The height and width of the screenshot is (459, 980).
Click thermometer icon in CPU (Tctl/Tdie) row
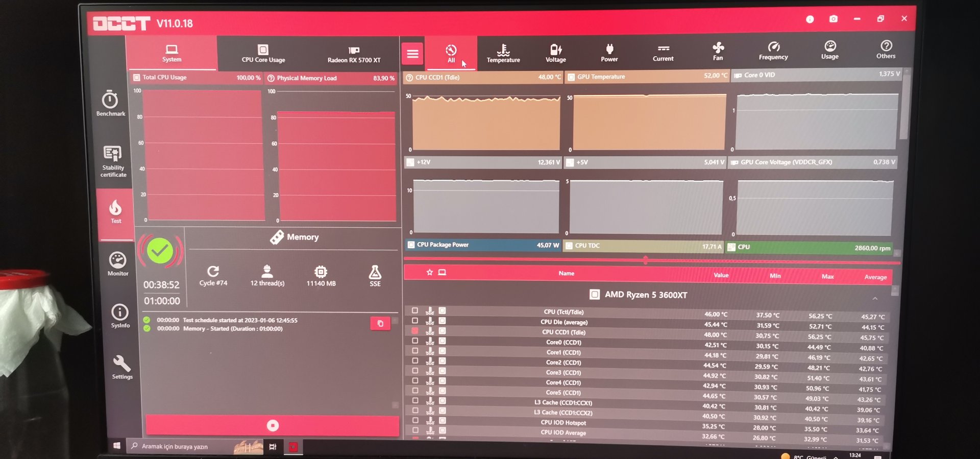point(430,311)
